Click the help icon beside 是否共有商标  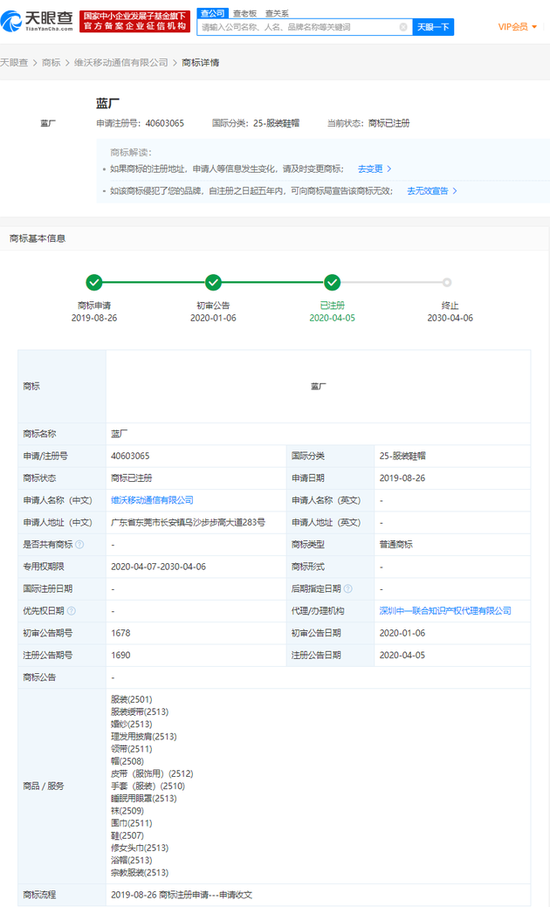(80, 544)
